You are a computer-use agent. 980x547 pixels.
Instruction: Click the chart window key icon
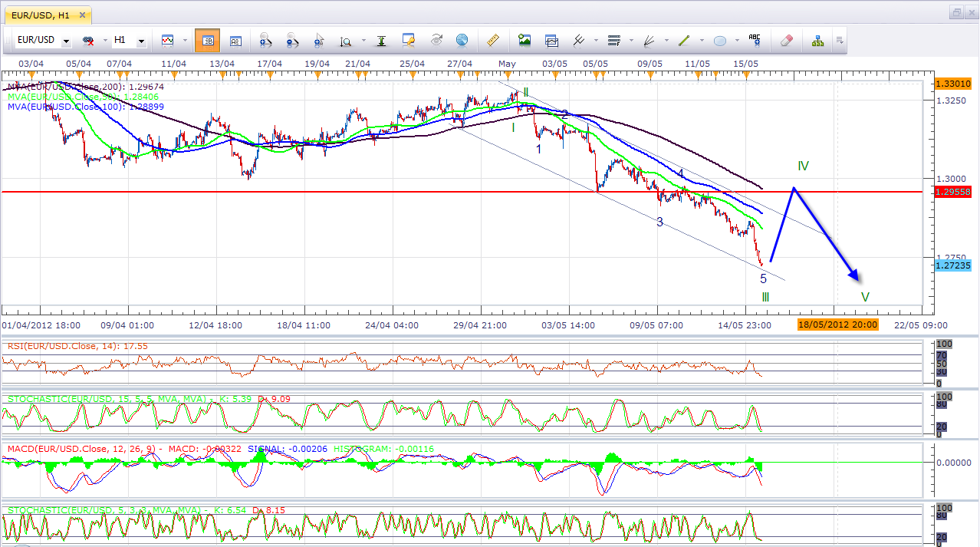pyautogui.click(x=409, y=40)
